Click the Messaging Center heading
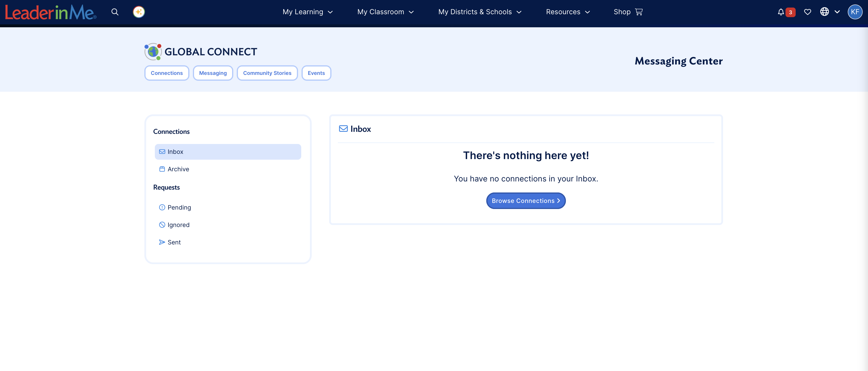Image resolution: width=868 pixels, height=371 pixels. click(x=679, y=61)
